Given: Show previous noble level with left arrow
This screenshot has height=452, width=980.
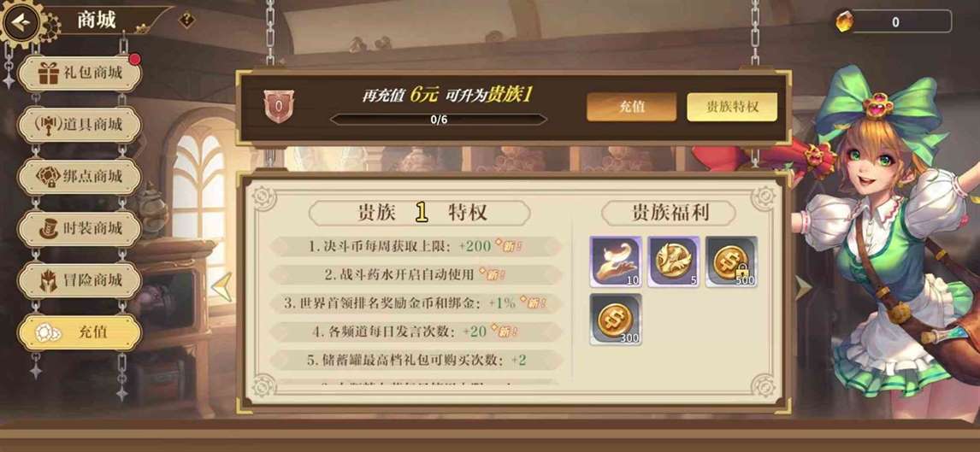Looking at the screenshot, I should [x=222, y=287].
